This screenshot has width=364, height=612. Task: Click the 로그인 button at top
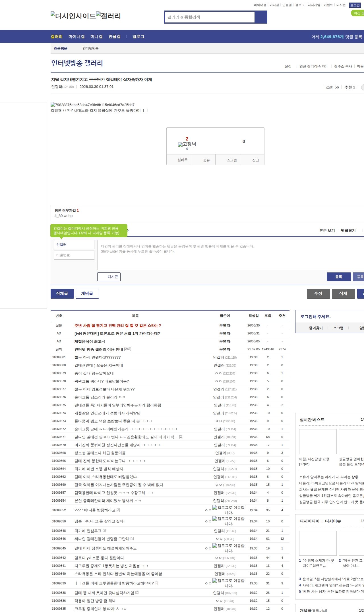pos(355,5)
